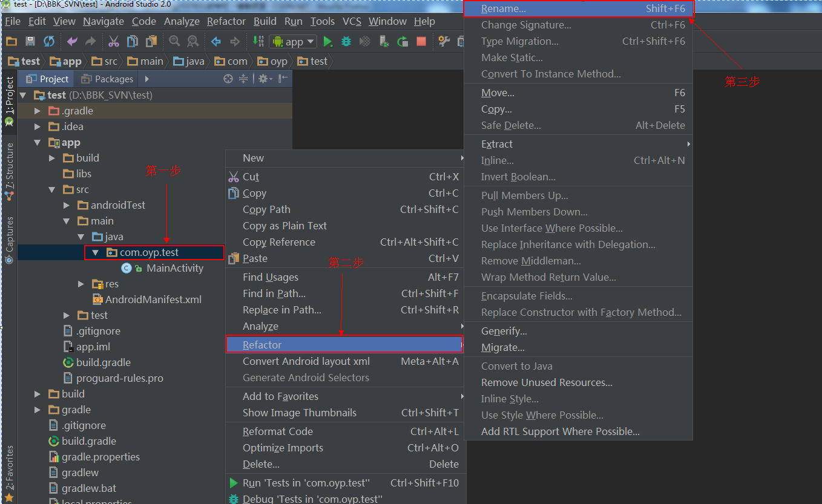Click Scroll from Source target icon
This screenshot has width=822, height=504.
tap(228, 79)
